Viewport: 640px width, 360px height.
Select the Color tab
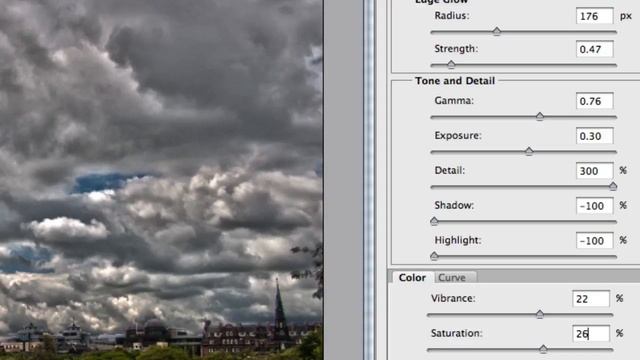[412, 278]
